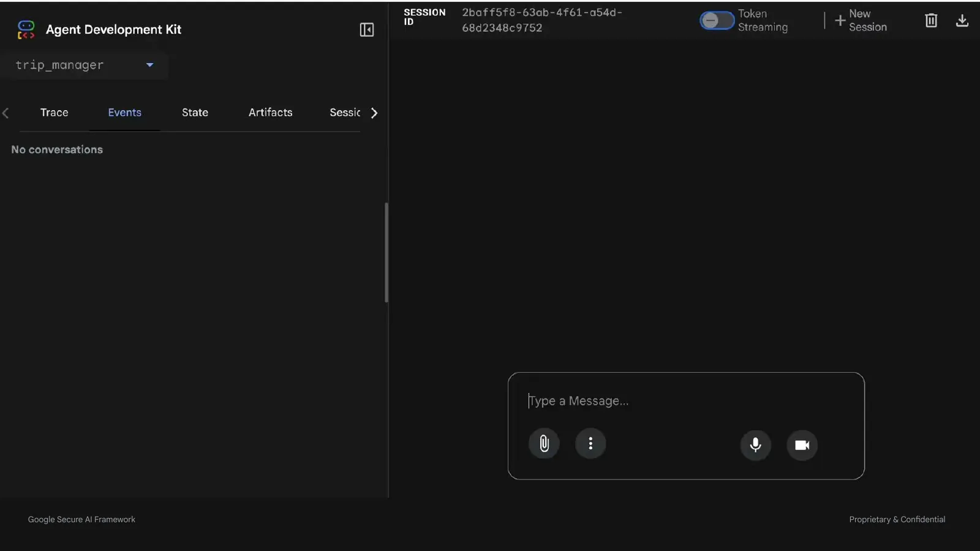Click the Proprietary & Confidential footer text

coord(897,519)
